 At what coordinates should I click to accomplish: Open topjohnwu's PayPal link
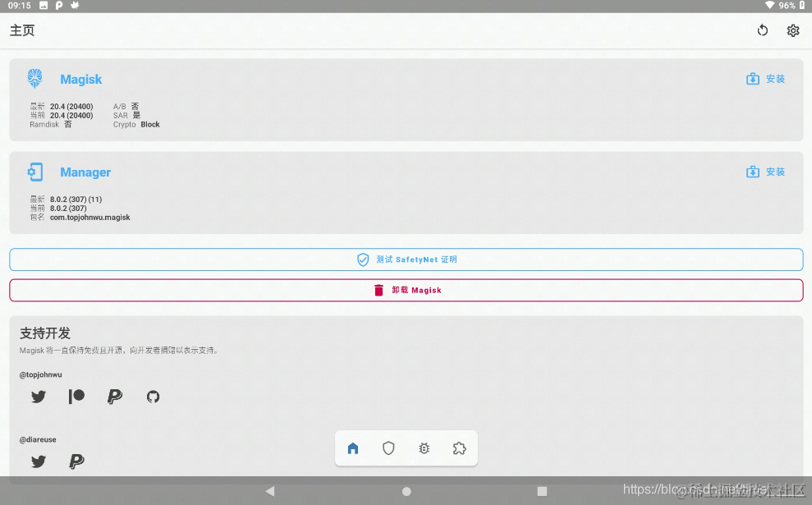[x=114, y=397]
